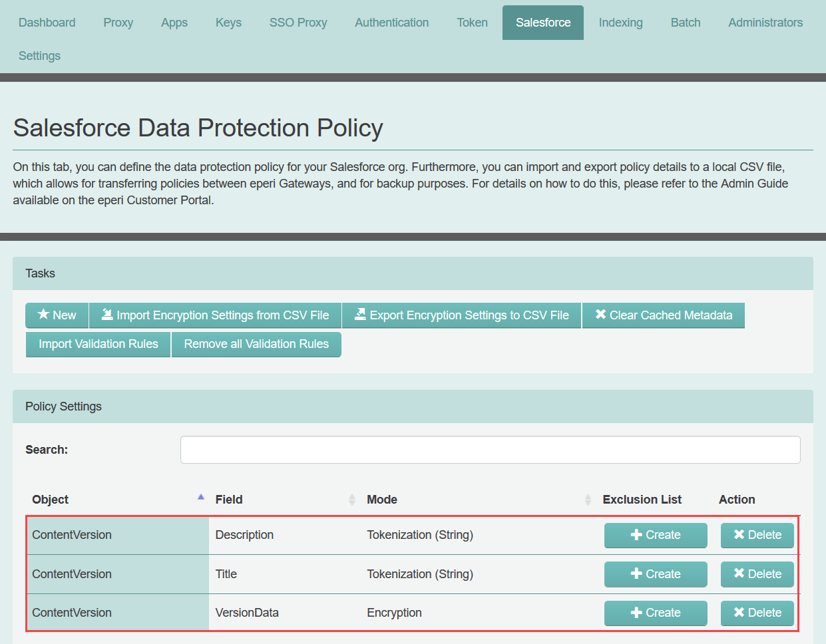The height and width of the screenshot is (644, 826).
Task: Click the export icon beside Export Encryption Settings
Action: [360, 314]
